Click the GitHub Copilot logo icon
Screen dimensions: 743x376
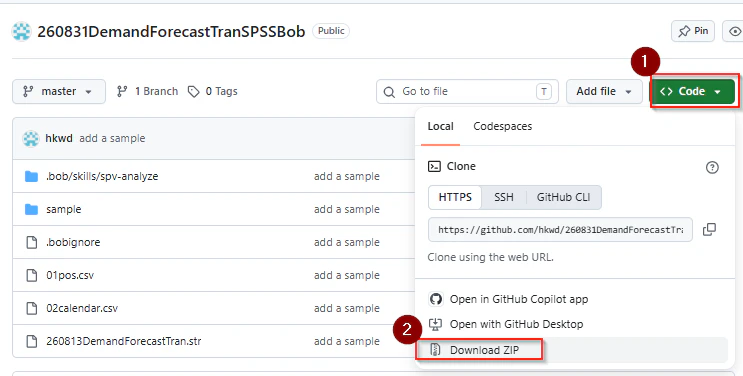coord(435,299)
